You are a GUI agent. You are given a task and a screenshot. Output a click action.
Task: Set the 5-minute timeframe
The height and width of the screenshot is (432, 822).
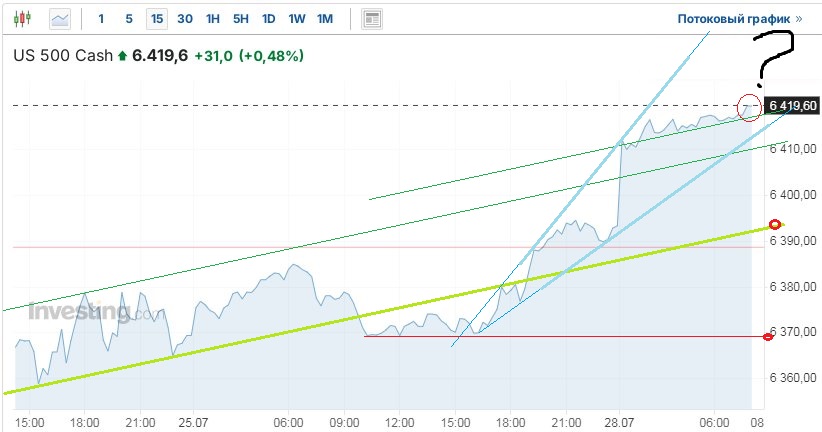point(129,18)
